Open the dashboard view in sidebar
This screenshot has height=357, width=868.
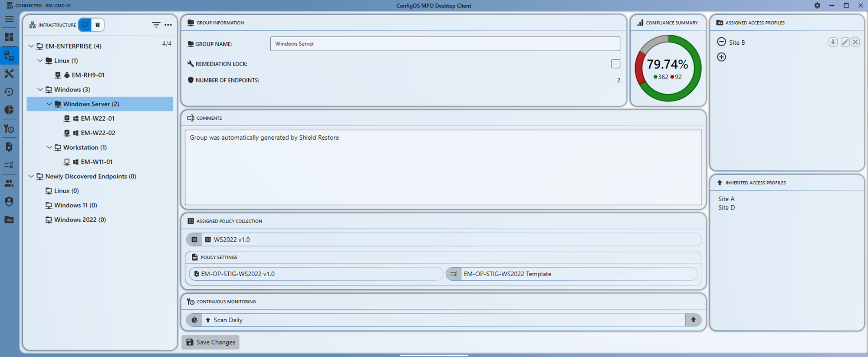click(x=9, y=37)
